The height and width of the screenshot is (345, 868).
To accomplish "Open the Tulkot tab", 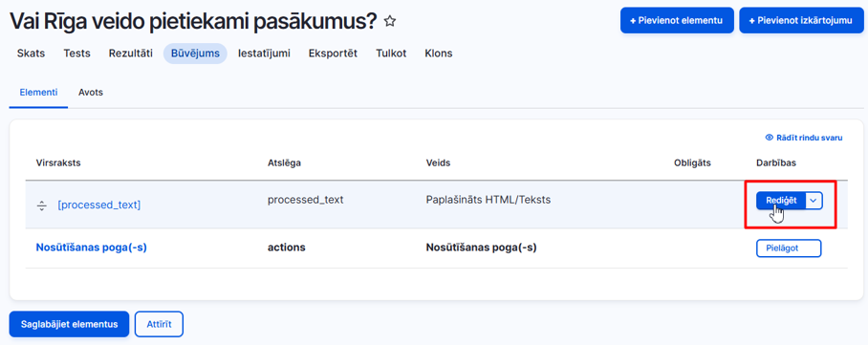I will coord(391,54).
